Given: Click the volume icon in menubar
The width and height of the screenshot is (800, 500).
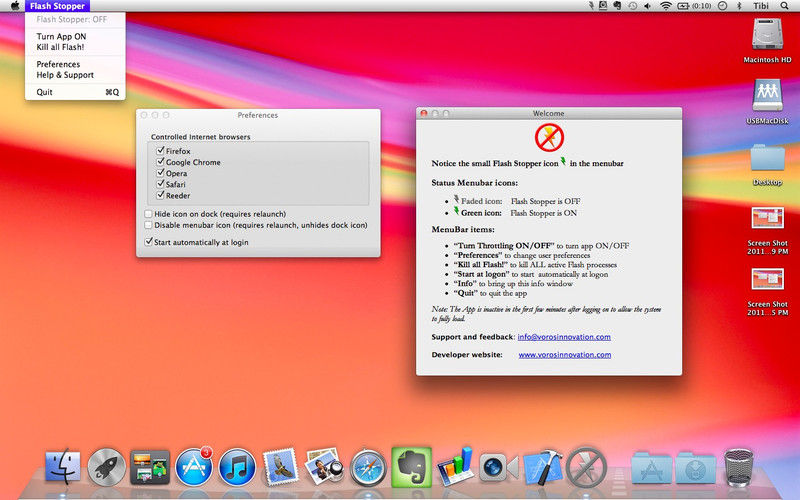Looking at the screenshot, I should pyautogui.click(x=647, y=6).
